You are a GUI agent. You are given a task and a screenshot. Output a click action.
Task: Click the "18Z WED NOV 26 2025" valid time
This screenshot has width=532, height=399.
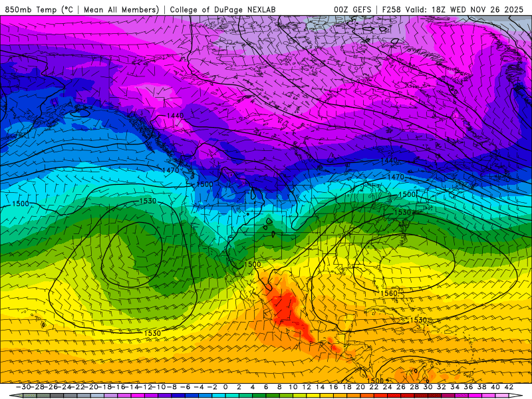(x=477, y=9)
